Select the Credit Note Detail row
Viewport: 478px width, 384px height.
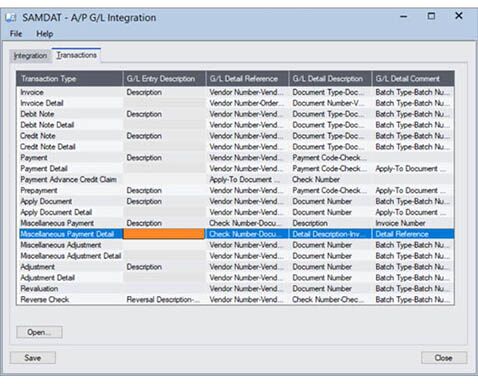coord(235,147)
